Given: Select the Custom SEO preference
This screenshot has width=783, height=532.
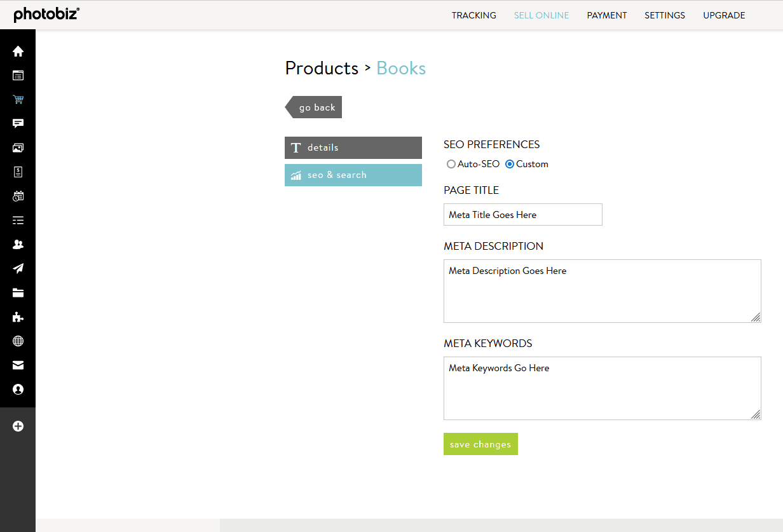Looking at the screenshot, I should tap(510, 164).
